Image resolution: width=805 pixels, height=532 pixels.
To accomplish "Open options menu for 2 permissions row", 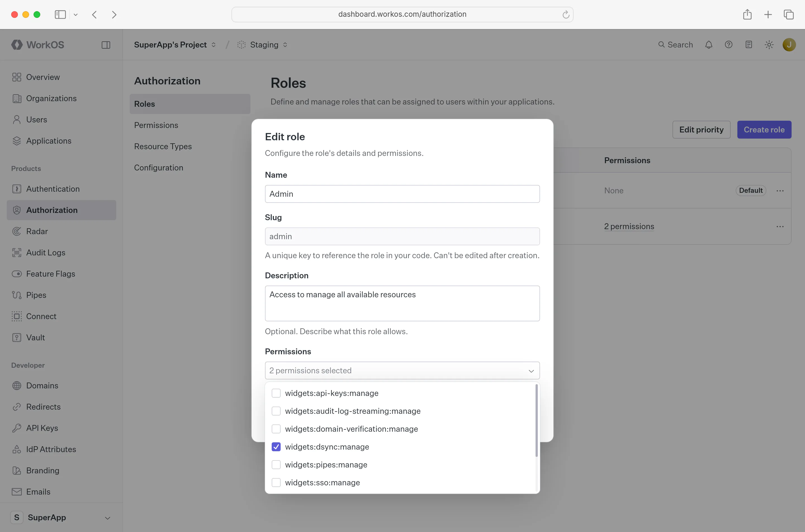I will (780, 226).
